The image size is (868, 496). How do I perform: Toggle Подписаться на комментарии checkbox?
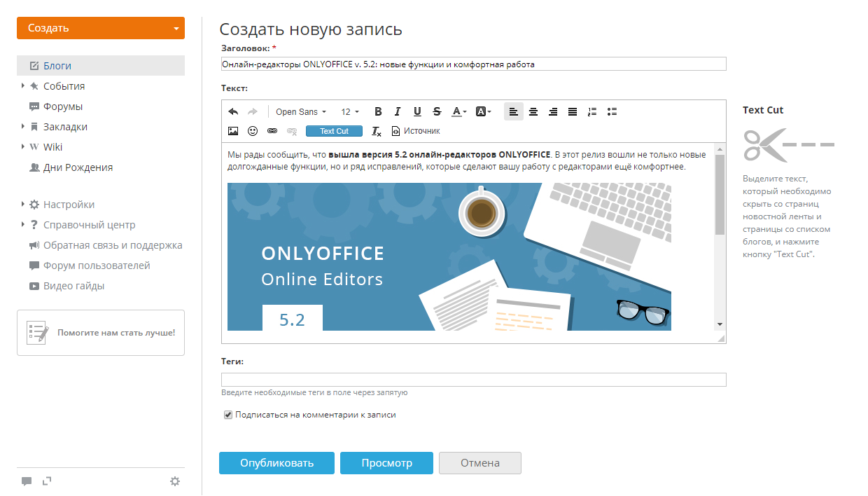click(228, 415)
